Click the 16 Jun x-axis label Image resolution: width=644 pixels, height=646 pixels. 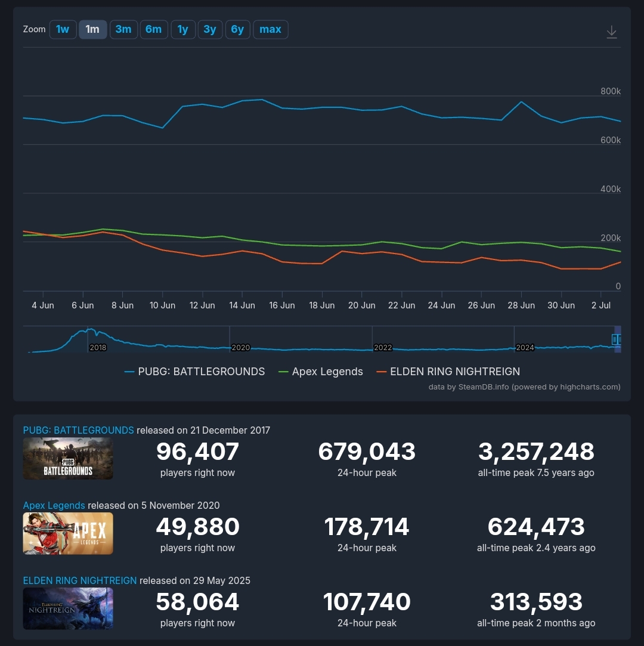(x=282, y=305)
